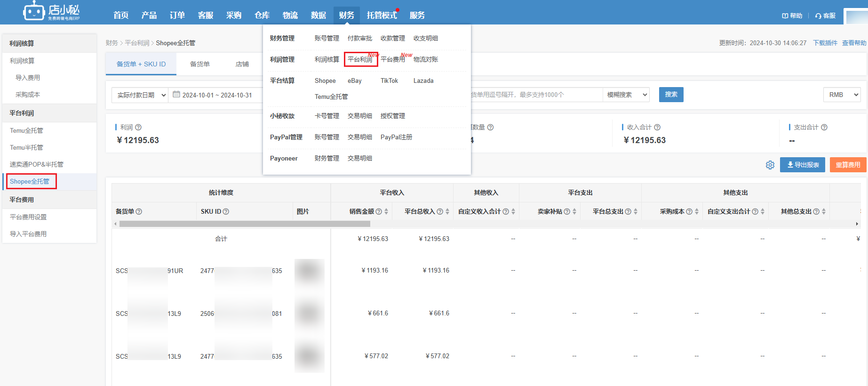The width and height of the screenshot is (868, 386).
Task: Open 导入平台费用 in the sidebar
Action: coord(28,234)
